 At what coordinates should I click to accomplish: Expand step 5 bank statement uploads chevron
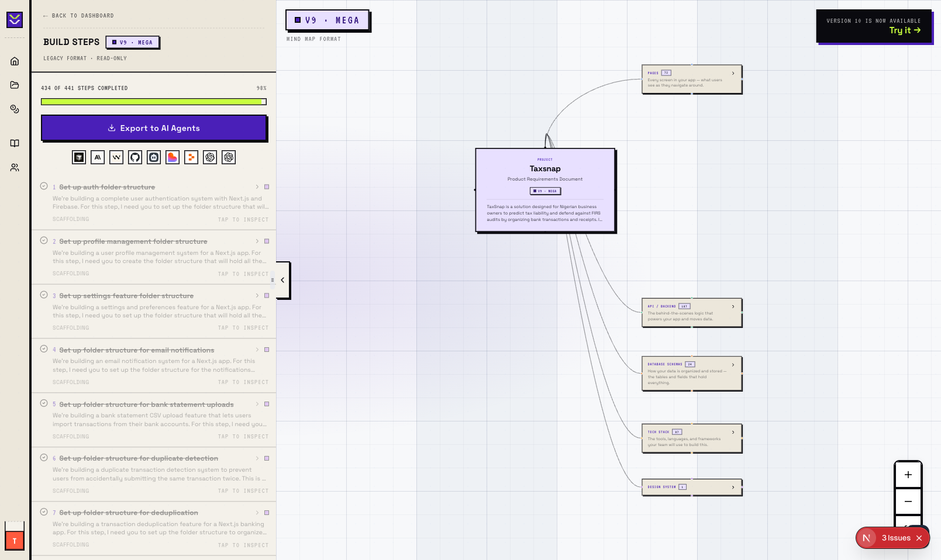[257, 404]
